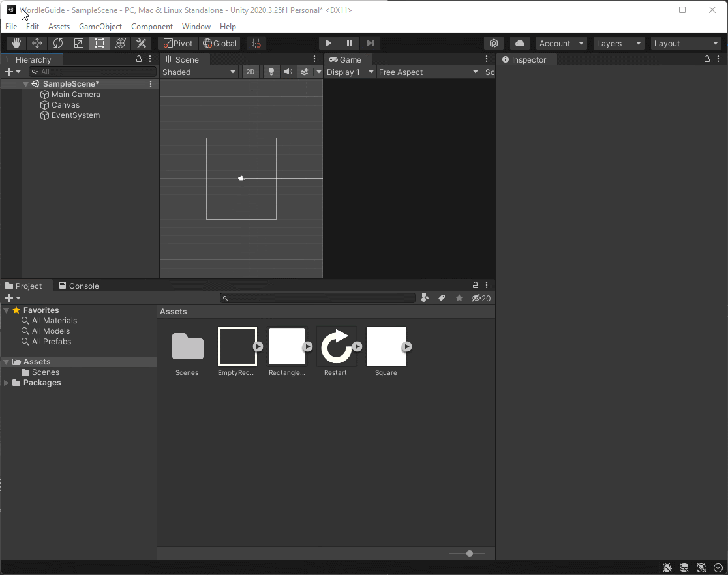Open custom editor tools

[141, 43]
